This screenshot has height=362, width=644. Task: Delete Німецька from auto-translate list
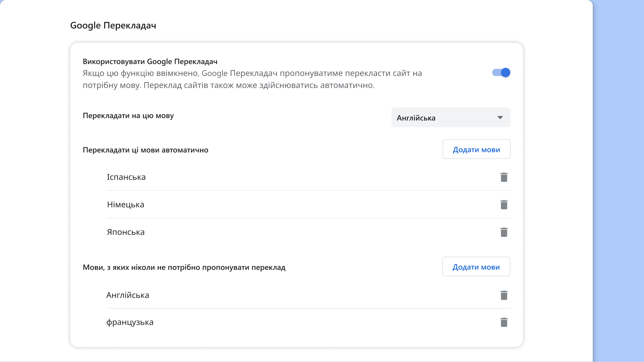504,204
